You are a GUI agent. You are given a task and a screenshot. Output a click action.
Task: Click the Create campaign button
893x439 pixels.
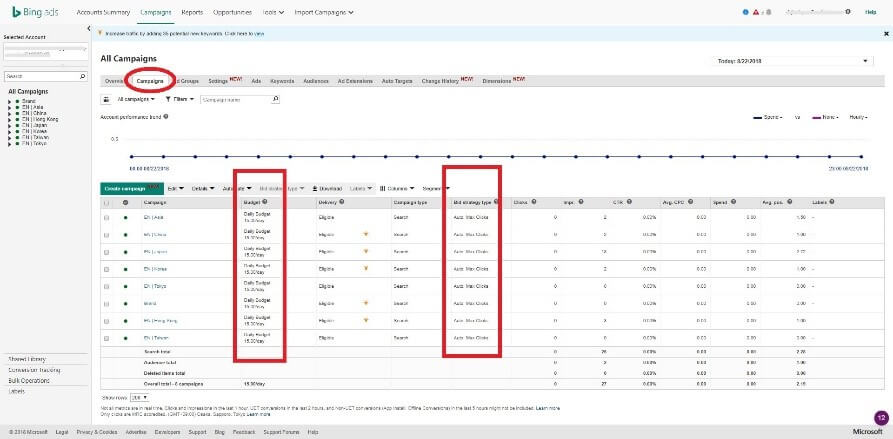(125, 188)
